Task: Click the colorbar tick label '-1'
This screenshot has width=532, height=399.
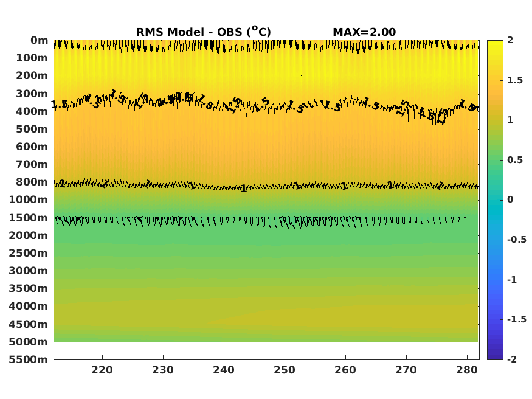Action: [512, 280]
